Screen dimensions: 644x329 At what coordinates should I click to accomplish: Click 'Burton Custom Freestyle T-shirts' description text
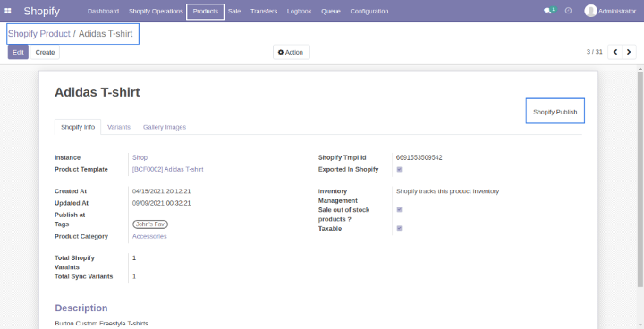[x=101, y=324]
